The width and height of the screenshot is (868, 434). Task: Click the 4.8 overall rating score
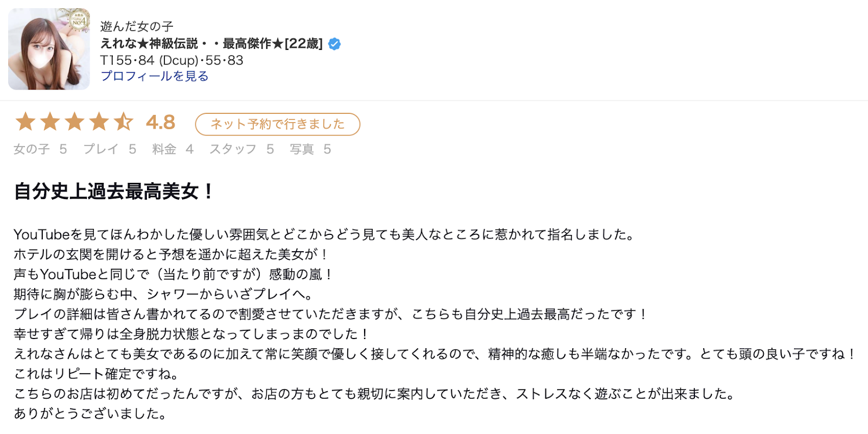pos(161,122)
